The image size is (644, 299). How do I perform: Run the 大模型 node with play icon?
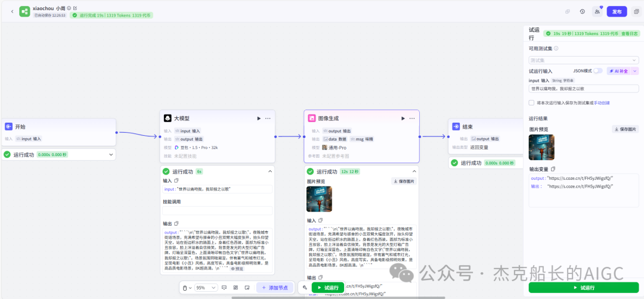coord(259,118)
